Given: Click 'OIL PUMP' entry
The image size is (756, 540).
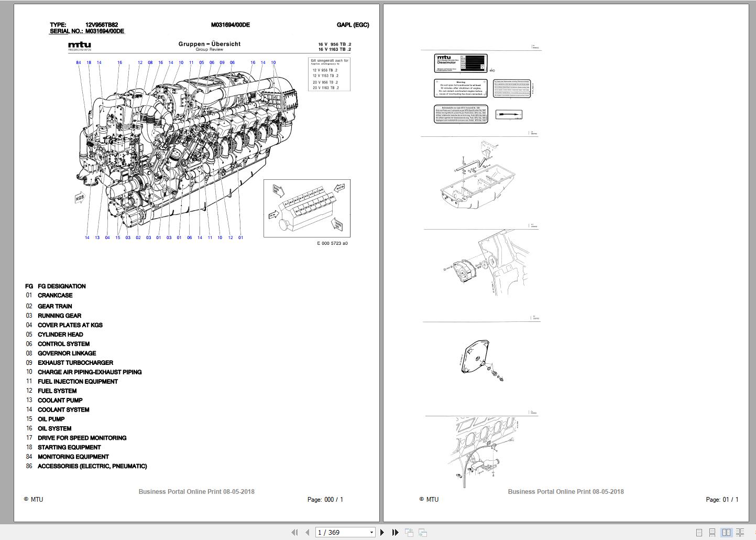Looking at the screenshot, I should pos(51,419).
